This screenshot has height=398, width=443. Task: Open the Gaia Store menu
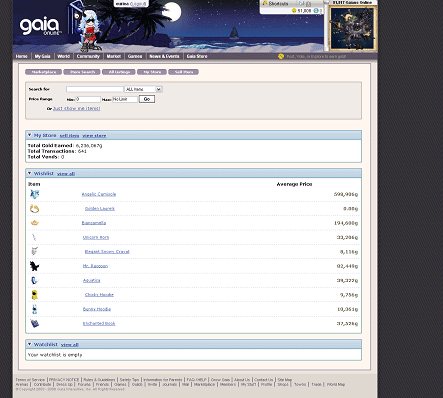pyautogui.click(x=197, y=56)
